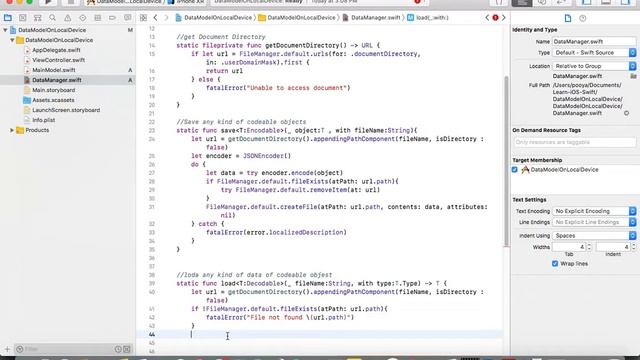The height and width of the screenshot is (360, 640).
Task: Show the File inspector tab
Action: (568, 18)
